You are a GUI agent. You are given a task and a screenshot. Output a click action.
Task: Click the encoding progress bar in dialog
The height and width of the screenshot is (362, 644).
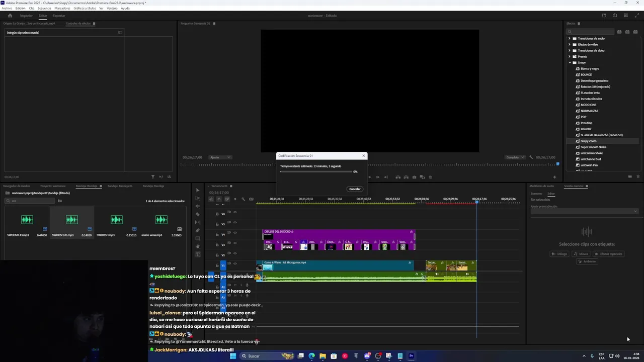pyautogui.click(x=316, y=171)
